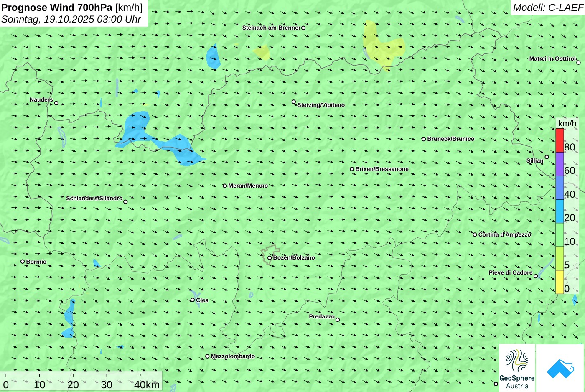The height and width of the screenshot is (392, 585).
Task: Click the 'Sterzing/Vipiteno' label text
Action: coord(321,105)
